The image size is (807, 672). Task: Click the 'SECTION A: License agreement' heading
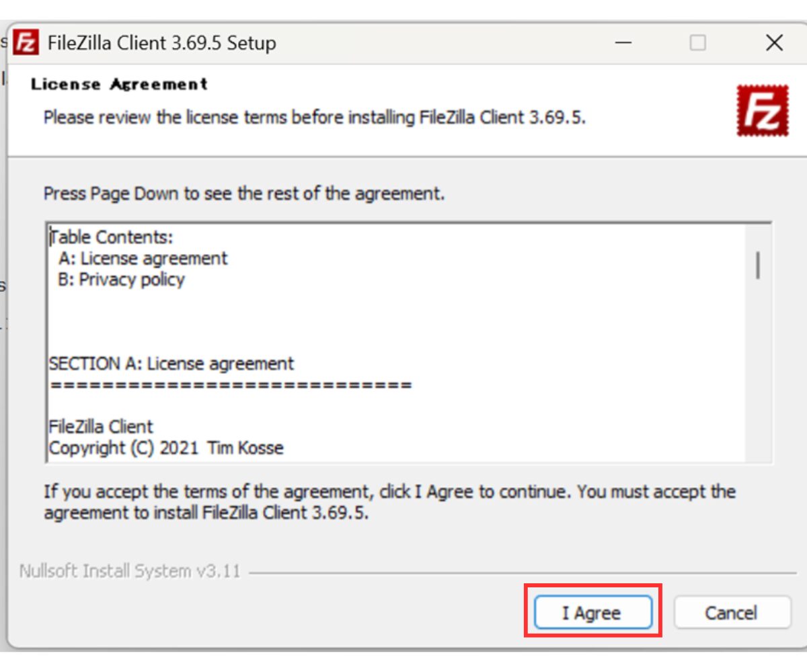(171, 364)
